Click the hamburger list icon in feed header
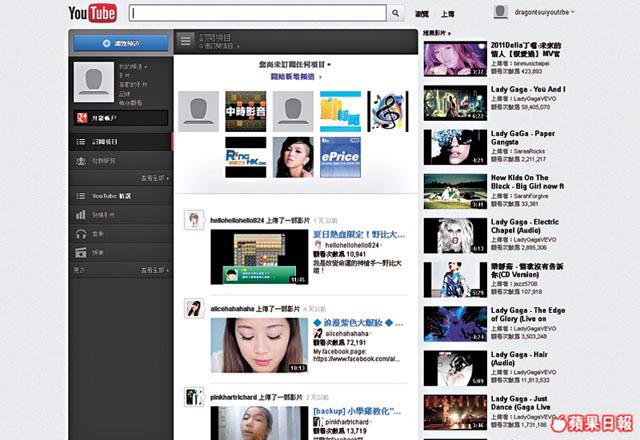The height and width of the screenshot is (440, 640). click(186, 41)
